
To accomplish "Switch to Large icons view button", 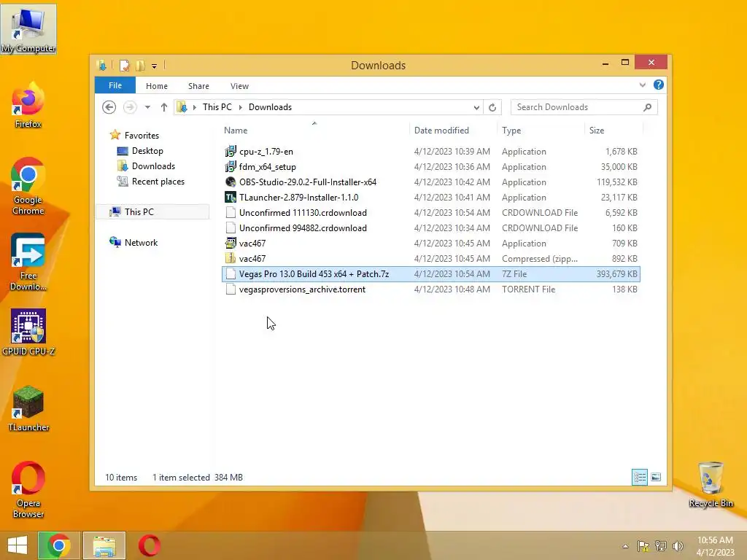I will [656, 477].
